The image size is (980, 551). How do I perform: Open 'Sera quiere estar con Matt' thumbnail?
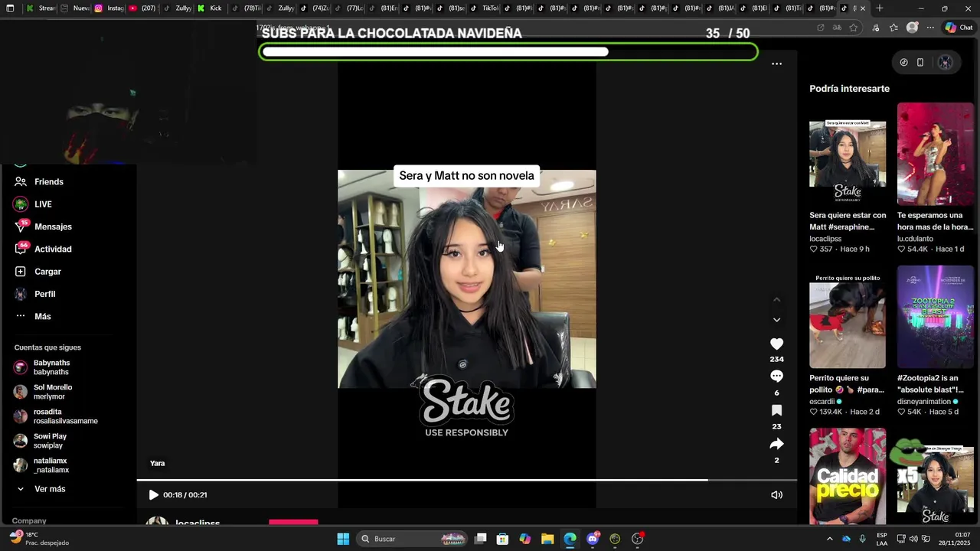(848, 155)
